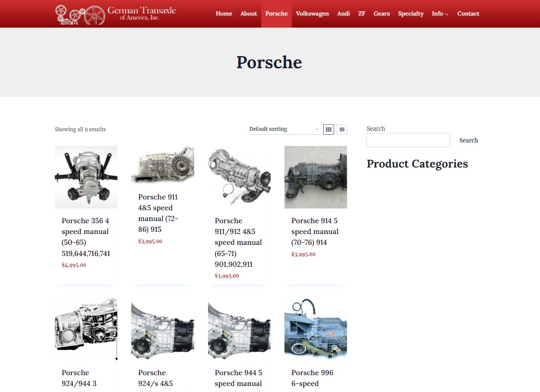This screenshot has width=540, height=392.
Task: Click the 'Showing all 9 results' text
Action: tap(80, 130)
